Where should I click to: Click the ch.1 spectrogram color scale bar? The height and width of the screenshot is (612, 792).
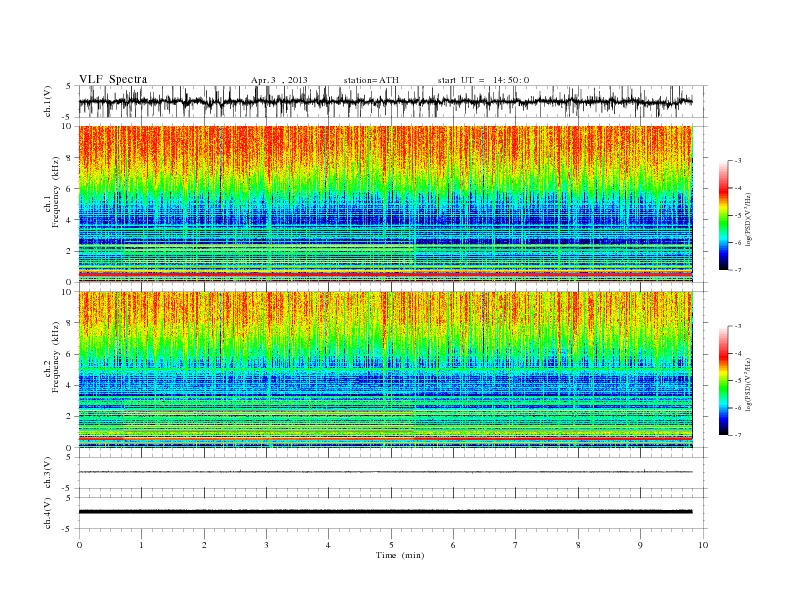click(x=723, y=215)
